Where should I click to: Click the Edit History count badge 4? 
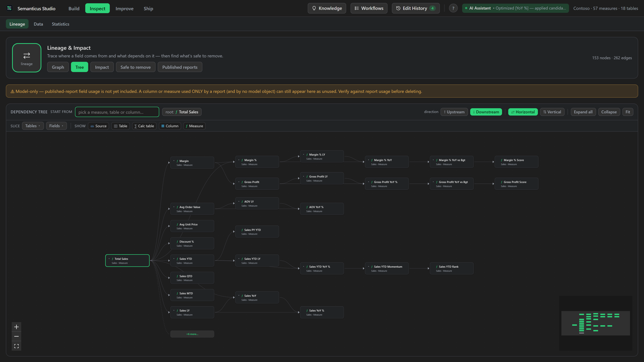coord(432,8)
